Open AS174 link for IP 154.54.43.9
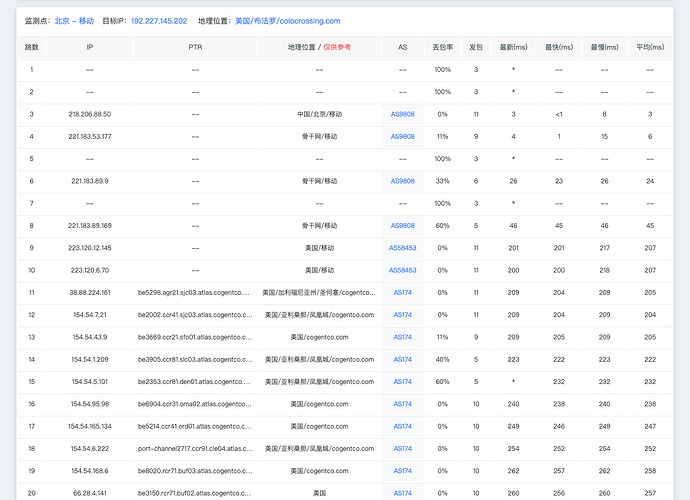The image size is (690, 500). coord(403,337)
